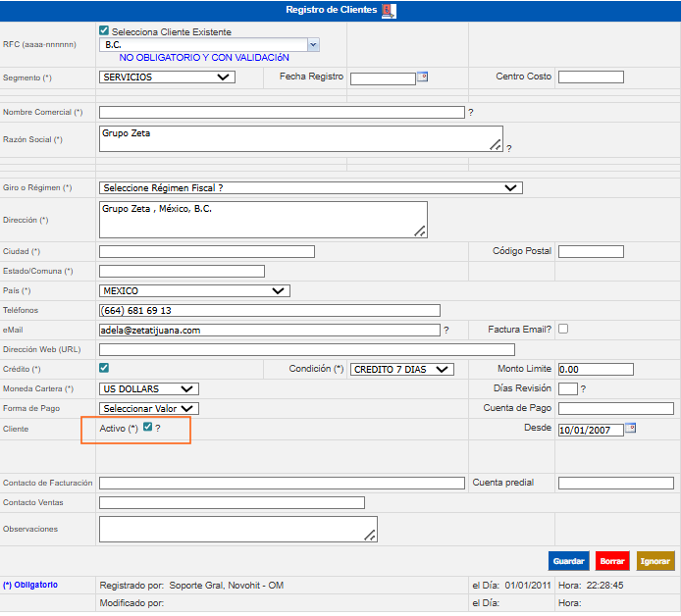Screen dimensions: 681x616
Task: Expand the Seleccione Régimen Fiscal dropdown
Action: click(310, 187)
